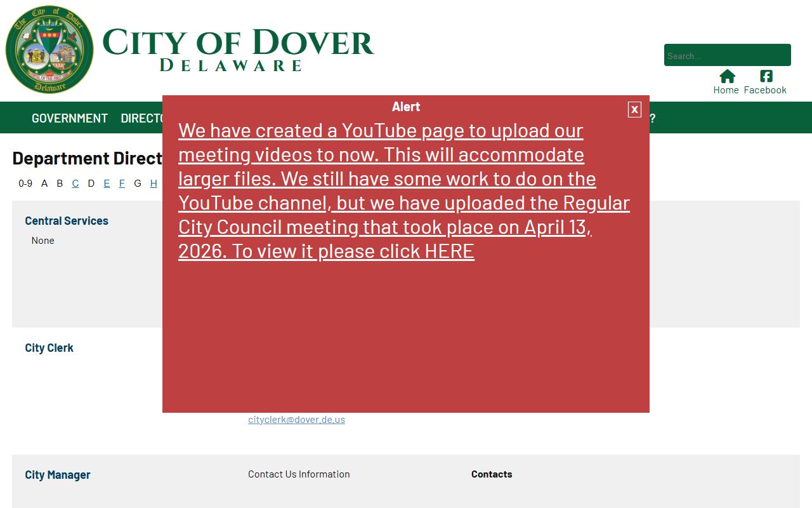Screen dimensions: 812x508
Task: Jump to letter C in directory index
Action: coord(75,184)
